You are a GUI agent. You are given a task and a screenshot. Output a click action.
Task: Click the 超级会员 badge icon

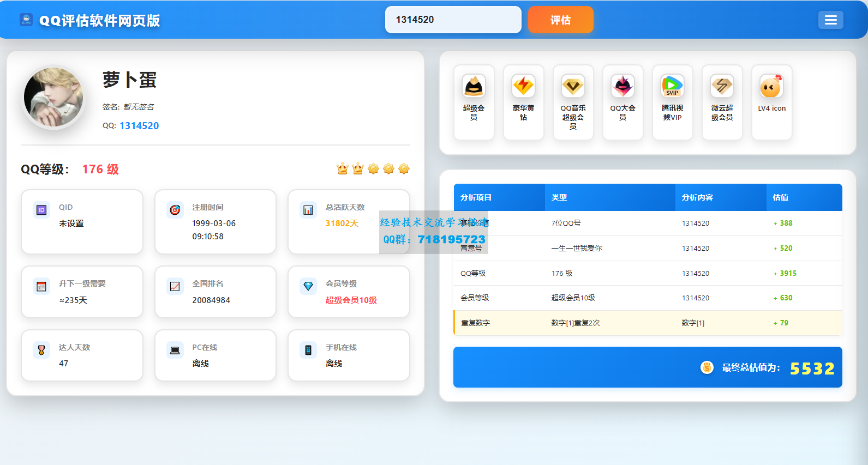(474, 86)
